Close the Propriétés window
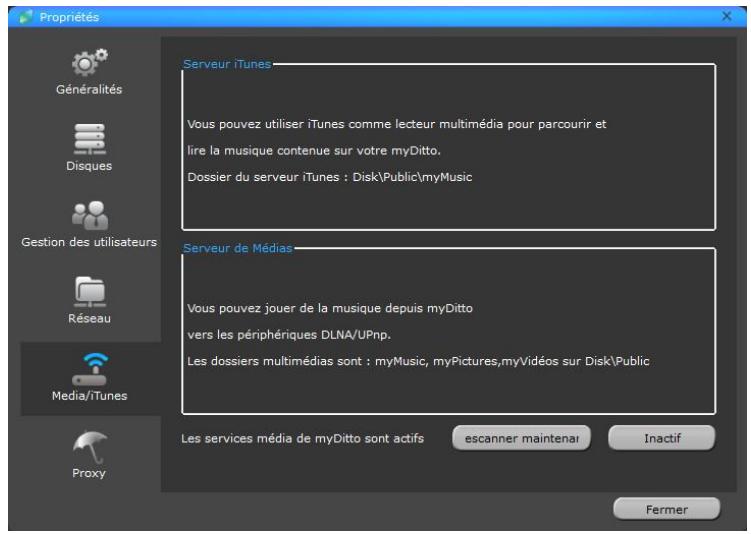Viewport: 751px width, 534px height. (727, 16)
